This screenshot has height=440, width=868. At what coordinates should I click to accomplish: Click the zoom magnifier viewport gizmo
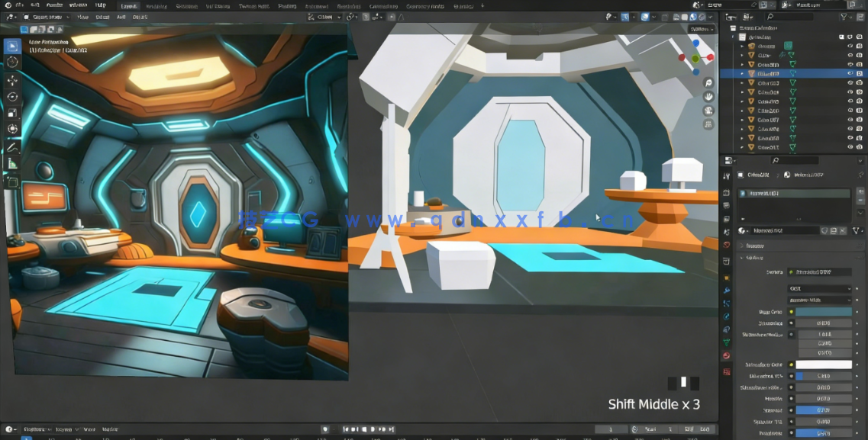[x=708, y=82]
